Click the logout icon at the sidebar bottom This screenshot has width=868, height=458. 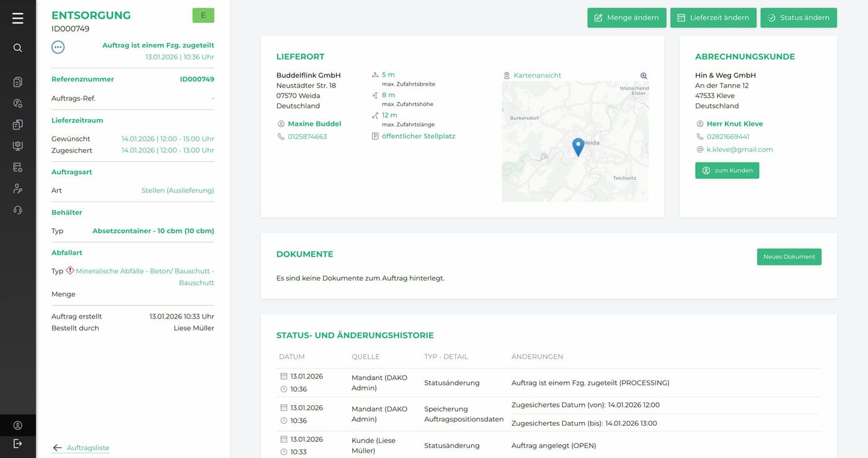click(17, 443)
